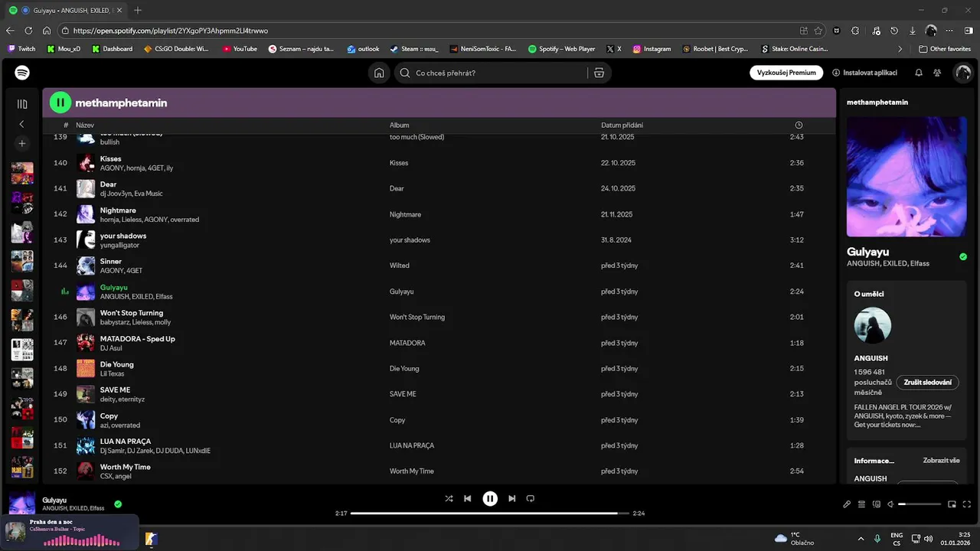Open Other favorites folder
This screenshot has height=551, width=980.
click(x=945, y=49)
